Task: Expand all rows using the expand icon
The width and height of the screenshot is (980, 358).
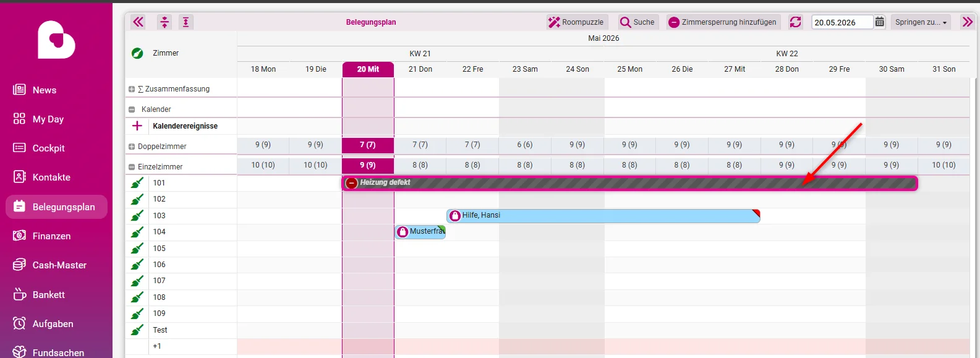Action: pos(186,22)
